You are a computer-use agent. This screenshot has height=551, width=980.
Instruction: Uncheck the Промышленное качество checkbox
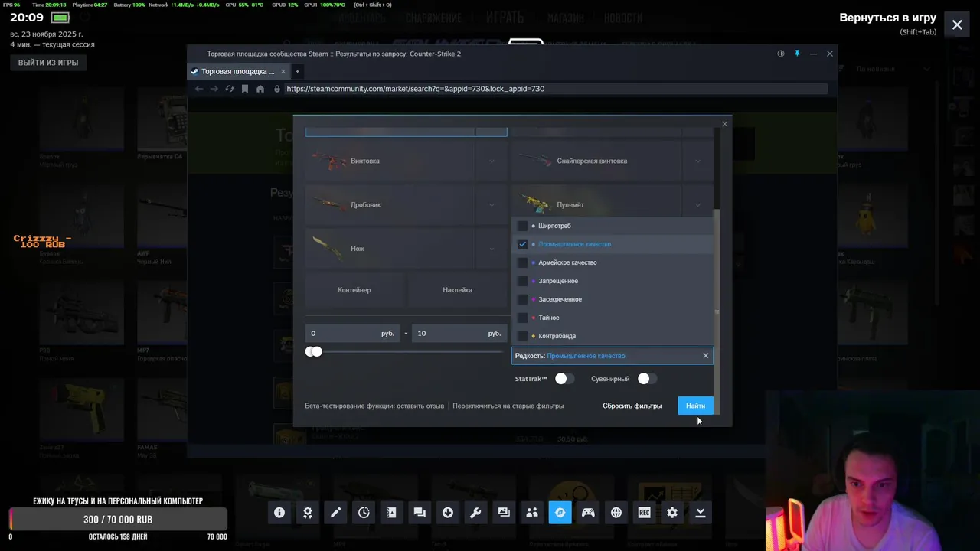coord(523,244)
